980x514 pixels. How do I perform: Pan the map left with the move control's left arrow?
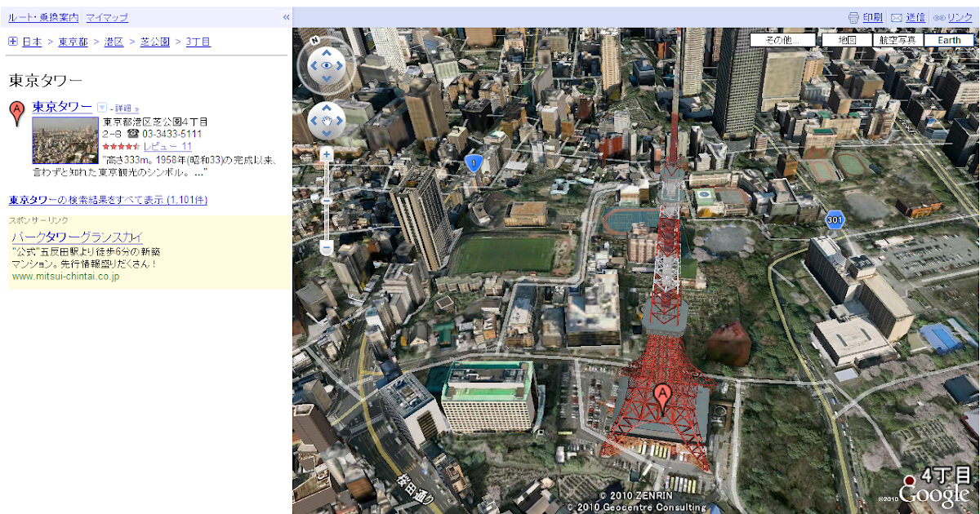[x=314, y=122]
